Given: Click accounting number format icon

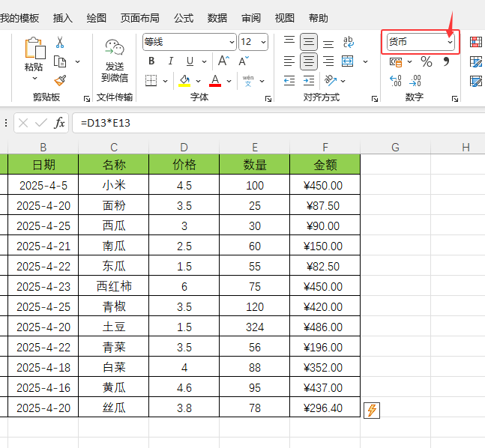Looking at the screenshot, I should (x=396, y=62).
